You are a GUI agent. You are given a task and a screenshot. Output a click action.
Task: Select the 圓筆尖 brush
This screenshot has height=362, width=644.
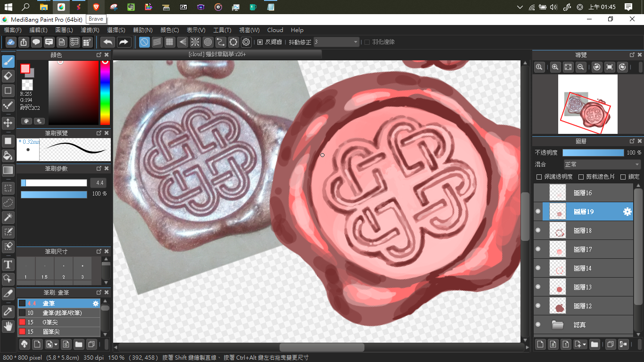[x=59, y=332]
